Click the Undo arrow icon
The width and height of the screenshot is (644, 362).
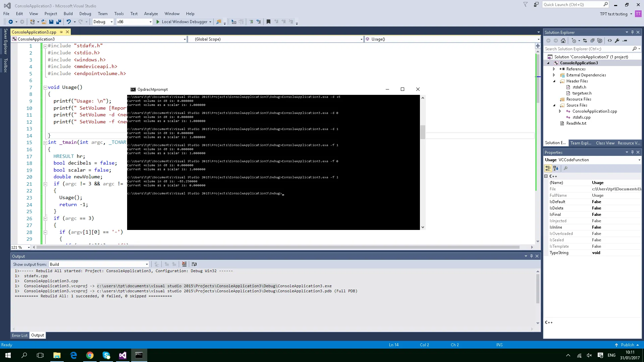coord(68,22)
